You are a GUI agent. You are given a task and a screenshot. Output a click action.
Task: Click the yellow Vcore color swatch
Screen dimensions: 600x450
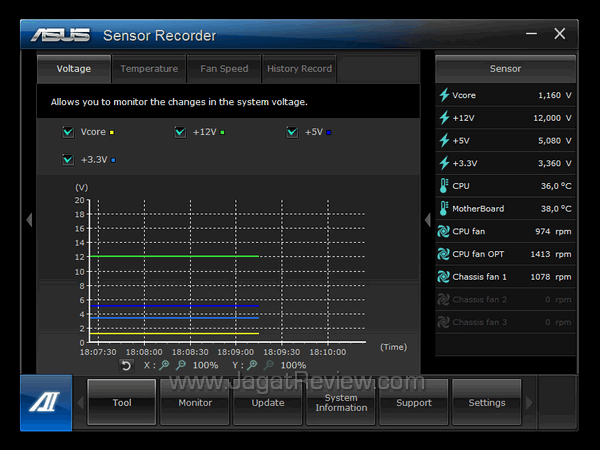(112, 133)
